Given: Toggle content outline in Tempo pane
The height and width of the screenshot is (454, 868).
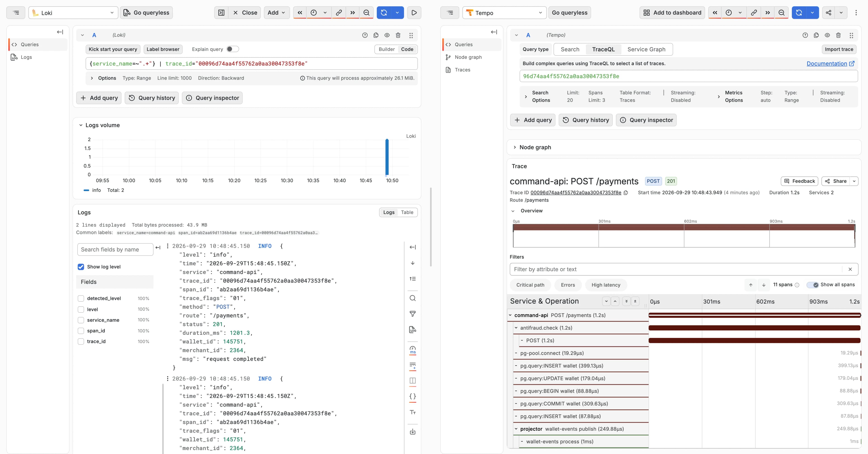Looking at the screenshot, I should pyautogui.click(x=450, y=12).
